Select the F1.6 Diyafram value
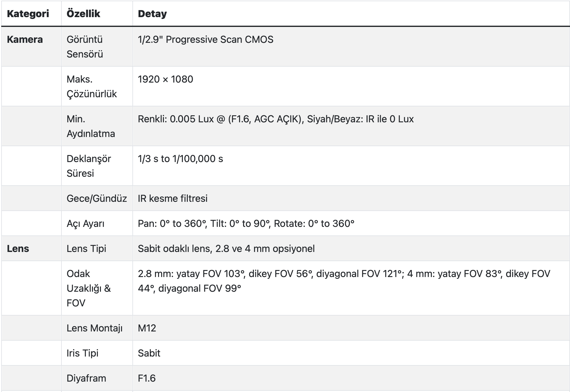570x392 pixels. coord(147,378)
